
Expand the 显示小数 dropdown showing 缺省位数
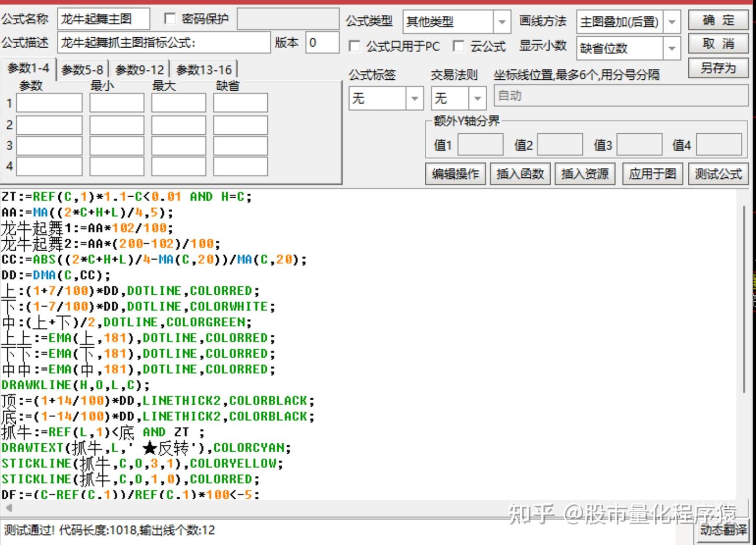628,48
